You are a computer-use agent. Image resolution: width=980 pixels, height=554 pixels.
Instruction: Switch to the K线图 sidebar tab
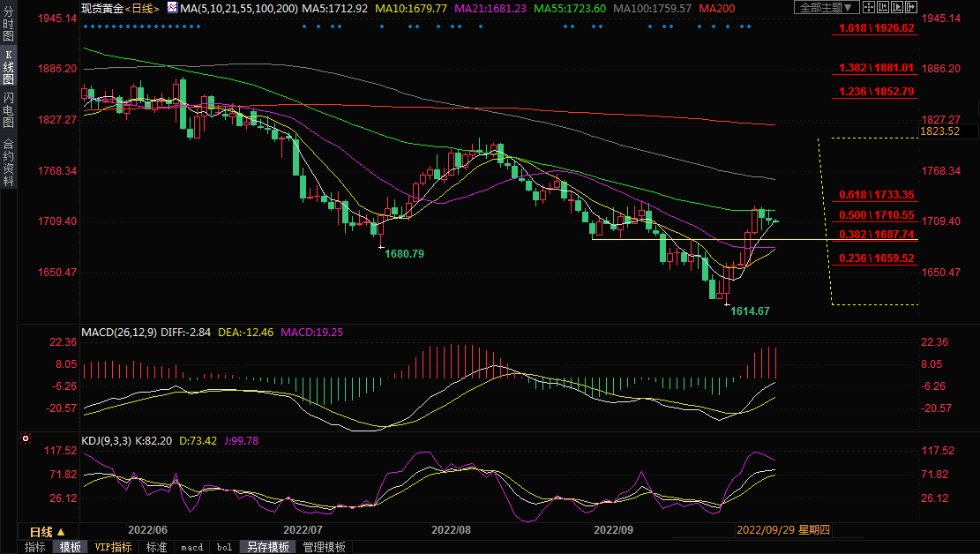point(9,72)
